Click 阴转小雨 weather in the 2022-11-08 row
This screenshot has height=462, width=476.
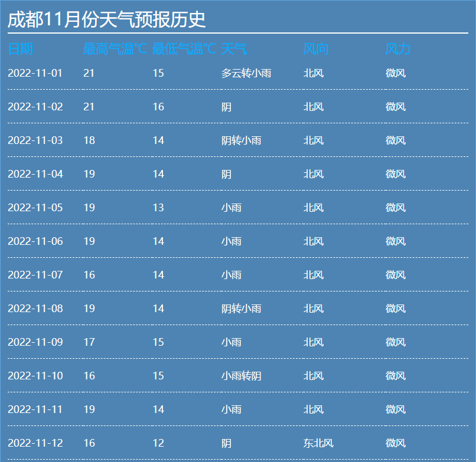[x=242, y=309]
